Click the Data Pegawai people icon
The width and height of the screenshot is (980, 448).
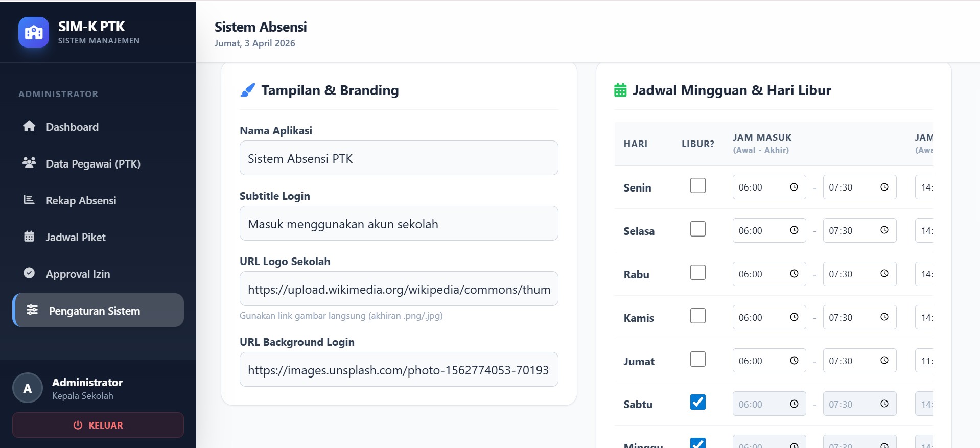pyautogui.click(x=29, y=163)
